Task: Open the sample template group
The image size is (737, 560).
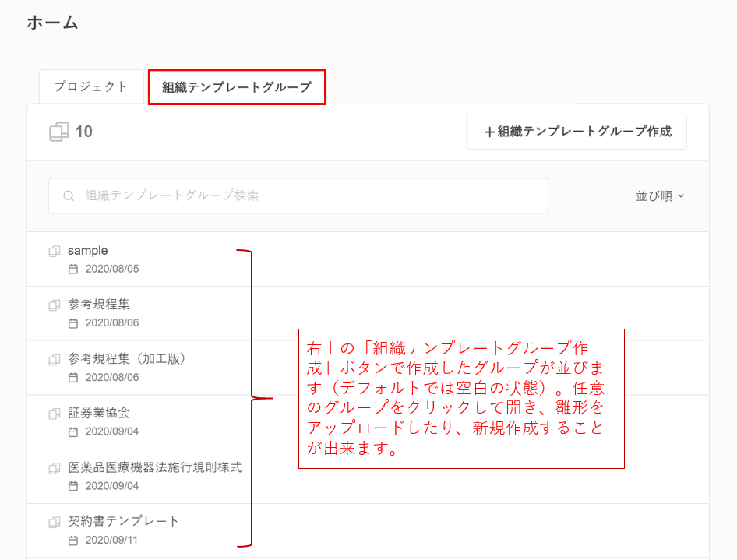Action: [x=88, y=251]
